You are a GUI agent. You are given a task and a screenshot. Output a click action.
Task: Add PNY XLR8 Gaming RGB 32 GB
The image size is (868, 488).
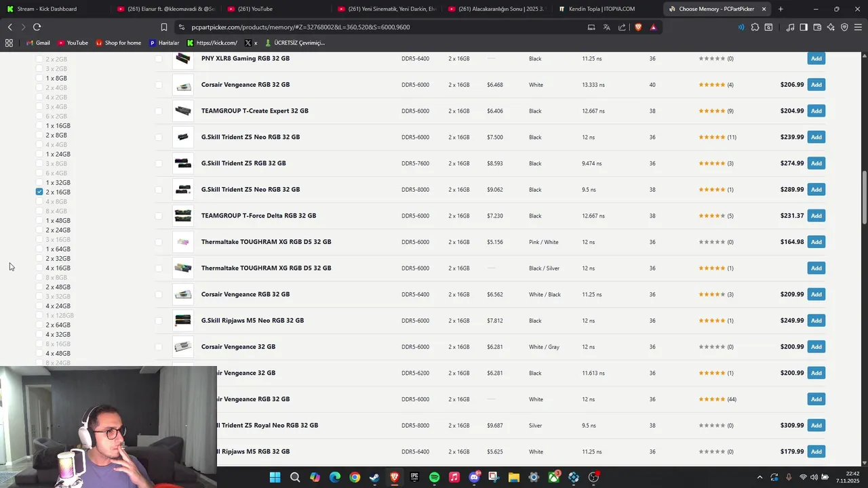pyautogui.click(x=816, y=58)
